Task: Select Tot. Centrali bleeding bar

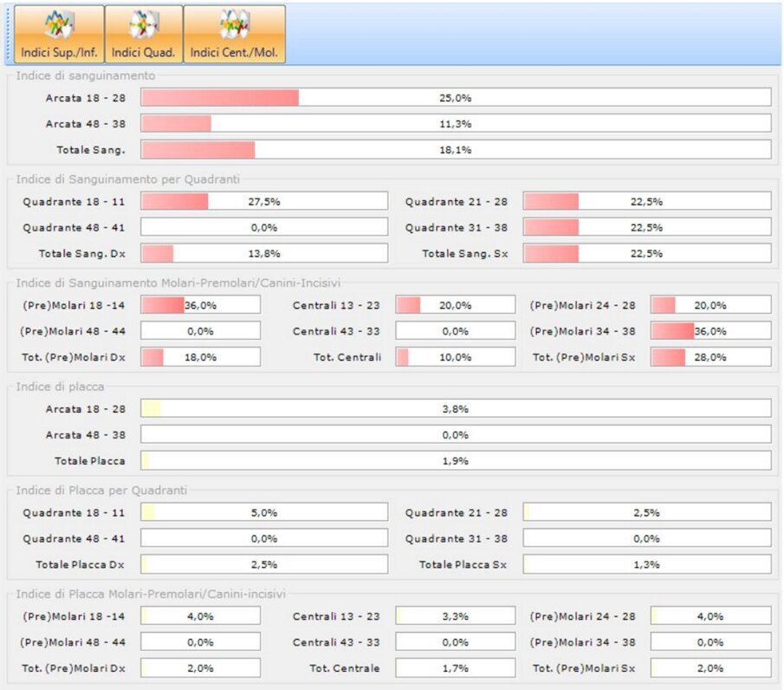Action: (x=455, y=357)
